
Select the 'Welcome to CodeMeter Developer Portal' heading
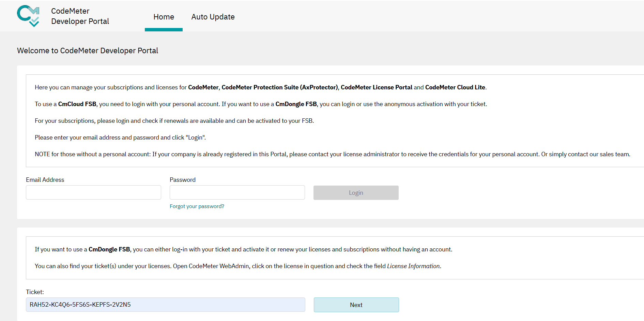click(88, 50)
